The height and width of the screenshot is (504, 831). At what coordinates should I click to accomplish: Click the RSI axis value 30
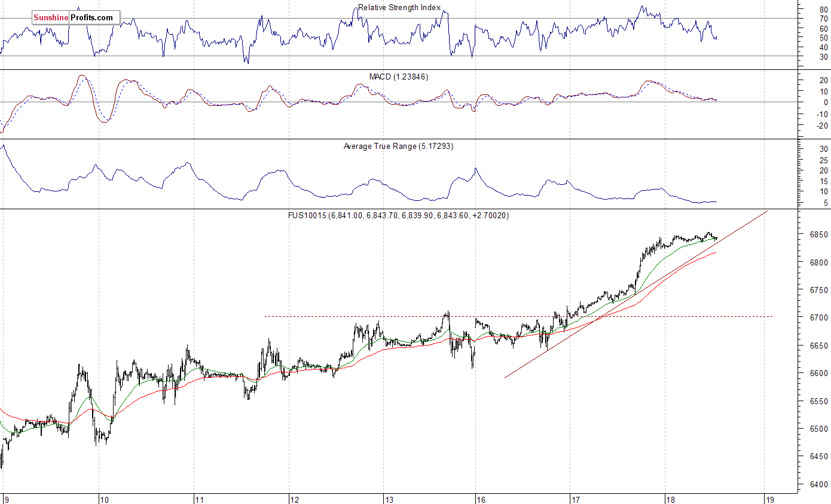point(824,56)
